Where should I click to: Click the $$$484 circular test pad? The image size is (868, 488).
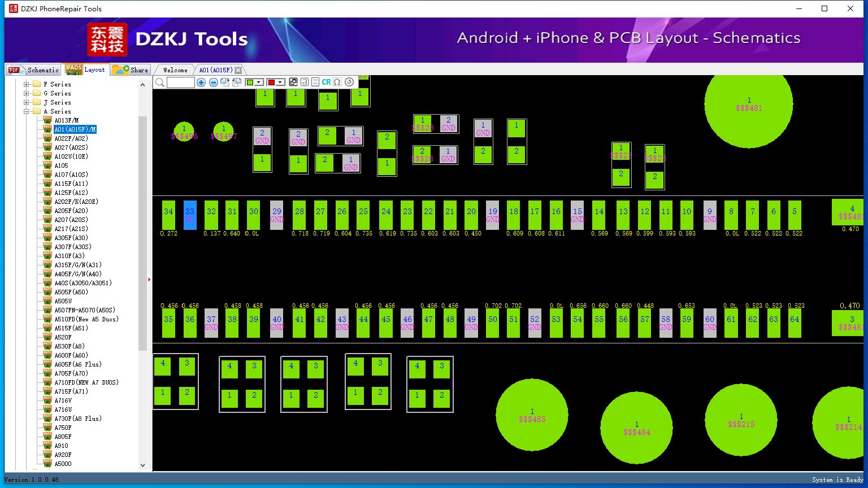[637, 428]
